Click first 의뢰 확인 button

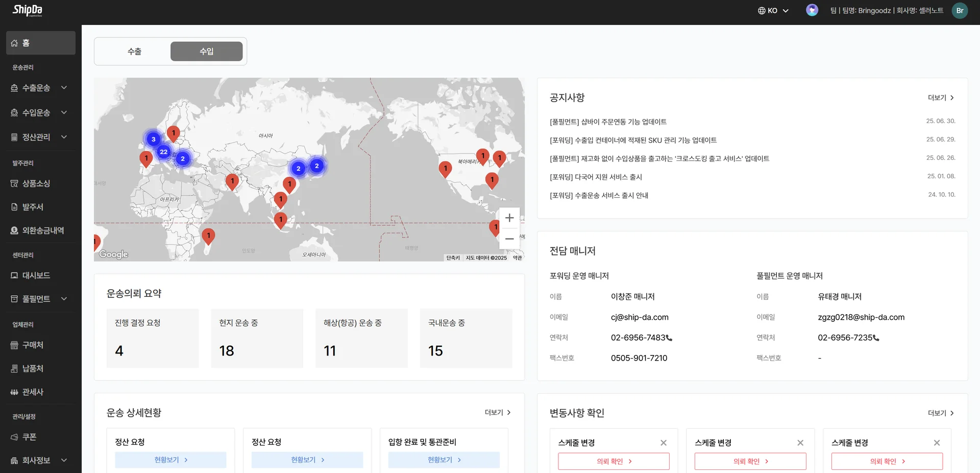pyautogui.click(x=614, y=461)
